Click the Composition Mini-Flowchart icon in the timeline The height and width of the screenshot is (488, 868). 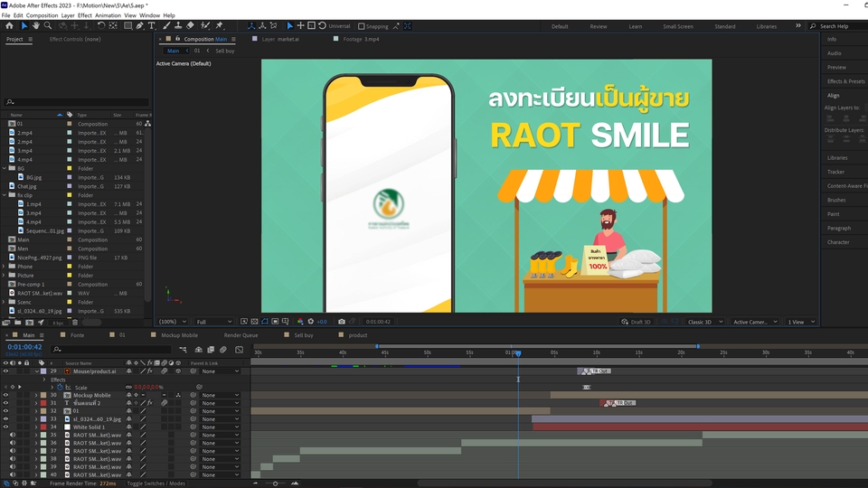click(x=183, y=350)
